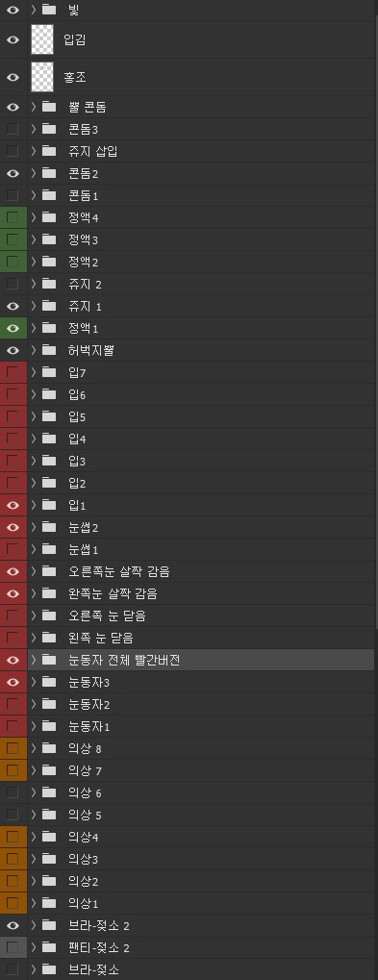
Task: Click the folder icon of 의상 7 group
Action: [49, 770]
